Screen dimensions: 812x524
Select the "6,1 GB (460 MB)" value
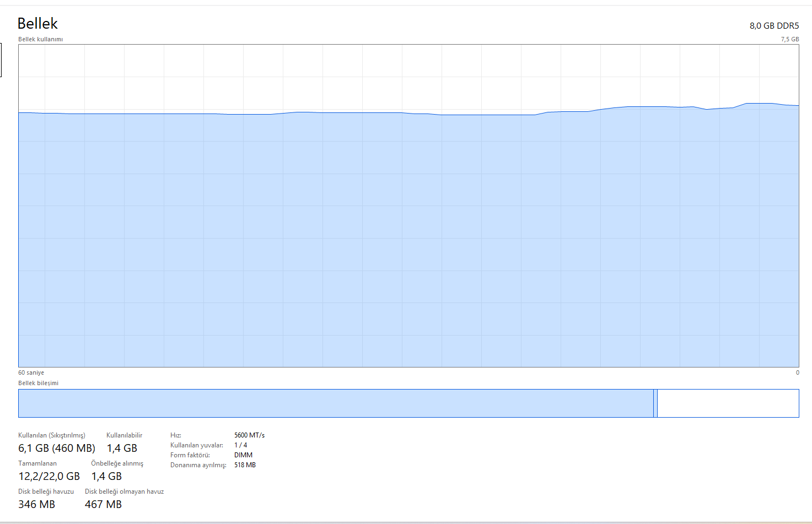click(57, 449)
